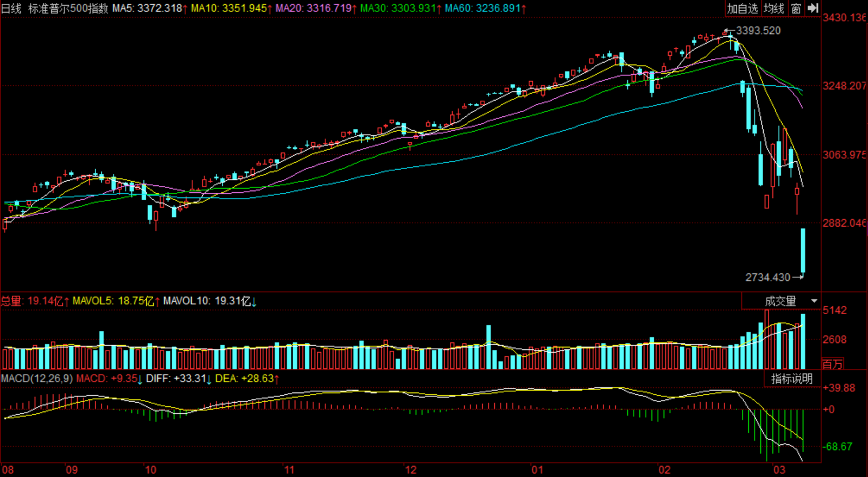Click the tallest red volume bar
The image size is (868, 477).
click(767, 339)
